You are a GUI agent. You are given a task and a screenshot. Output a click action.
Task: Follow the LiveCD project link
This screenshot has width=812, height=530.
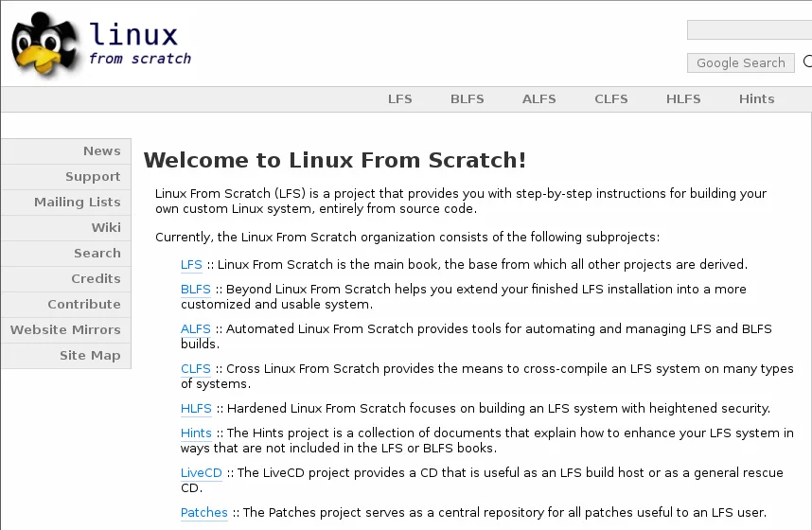(201, 473)
